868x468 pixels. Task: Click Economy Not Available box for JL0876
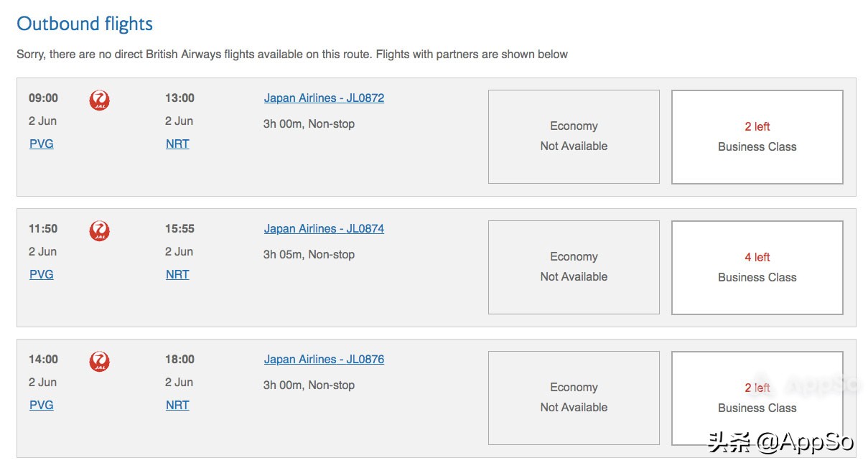point(574,398)
